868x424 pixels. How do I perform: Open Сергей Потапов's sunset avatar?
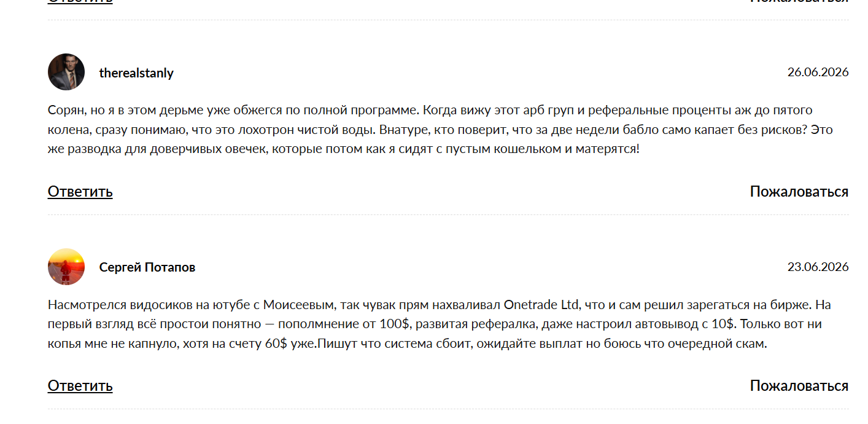pyautogui.click(x=66, y=267)
